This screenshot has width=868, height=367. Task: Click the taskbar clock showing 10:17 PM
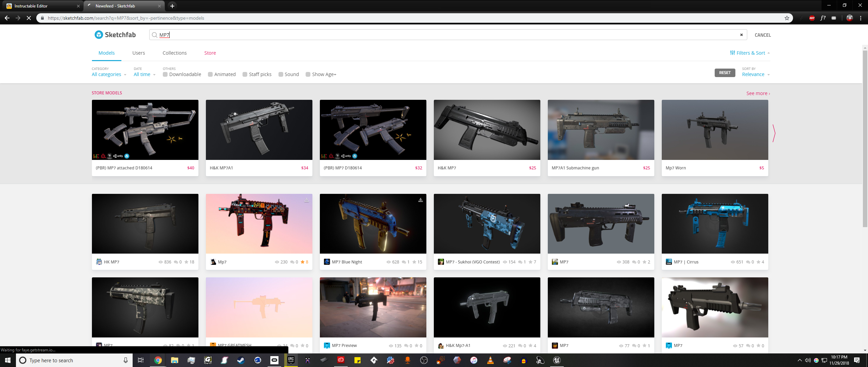[x=839, y=360]
